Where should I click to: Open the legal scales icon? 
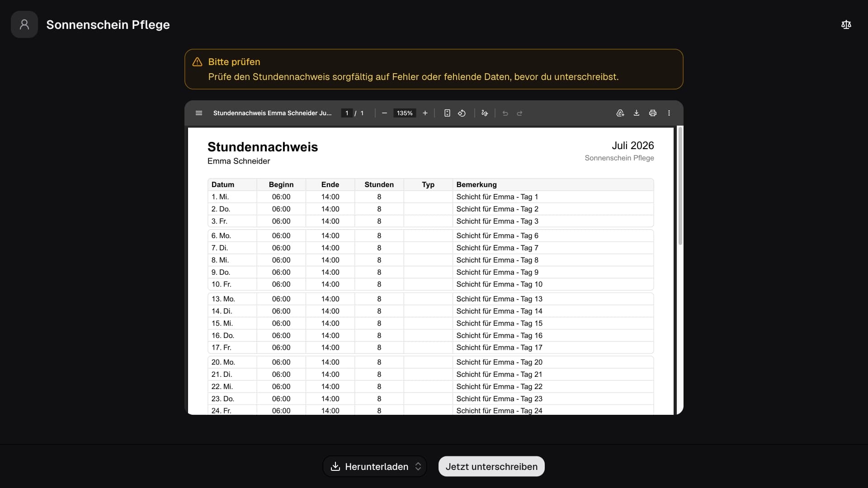coord(846,24)
